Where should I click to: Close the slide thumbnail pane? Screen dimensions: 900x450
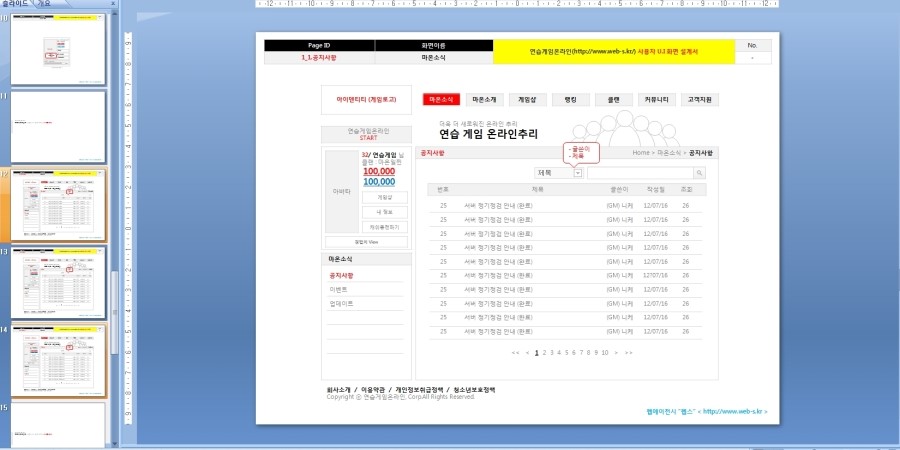coord(113,3)
